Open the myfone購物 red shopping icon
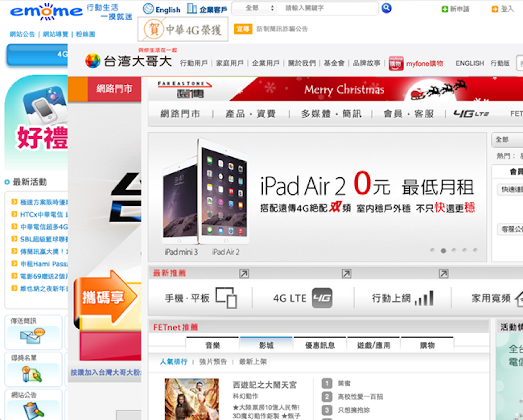Image resolution: width=523 pixels, height=420 pixels. pos(396,63)
